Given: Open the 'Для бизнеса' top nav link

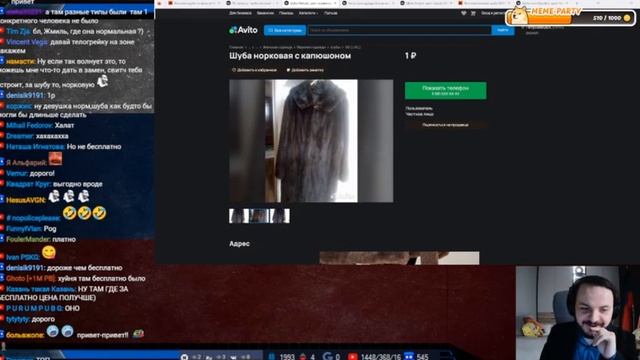Looking at the screenshot, I should [x=240, y=13].
